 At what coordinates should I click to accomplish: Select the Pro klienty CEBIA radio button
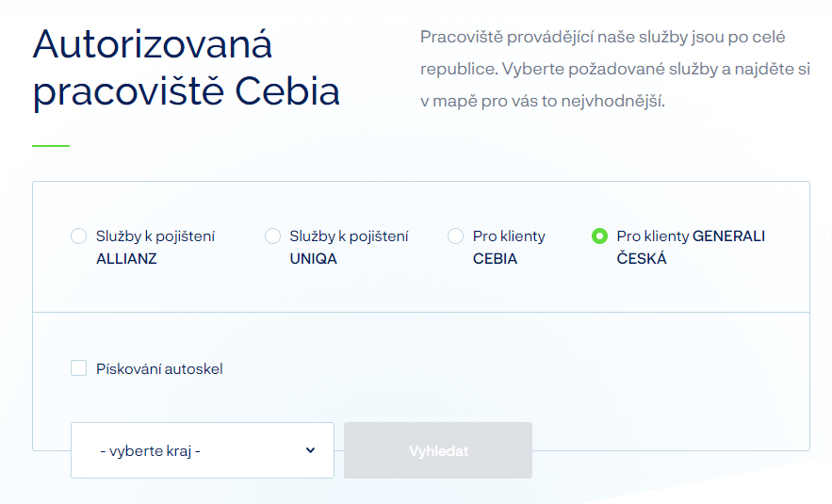(455, 236)
